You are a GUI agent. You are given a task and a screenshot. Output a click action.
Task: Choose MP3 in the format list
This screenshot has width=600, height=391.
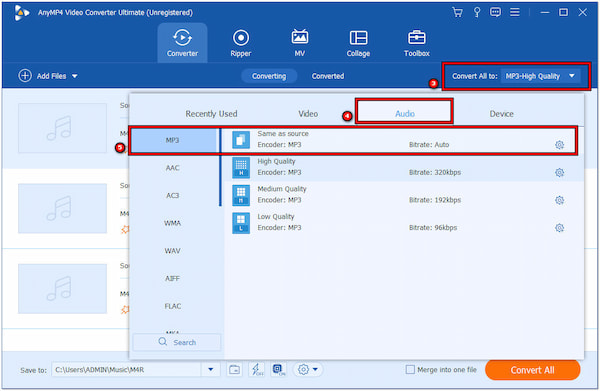pyautogui.click(x=174, y=140)
